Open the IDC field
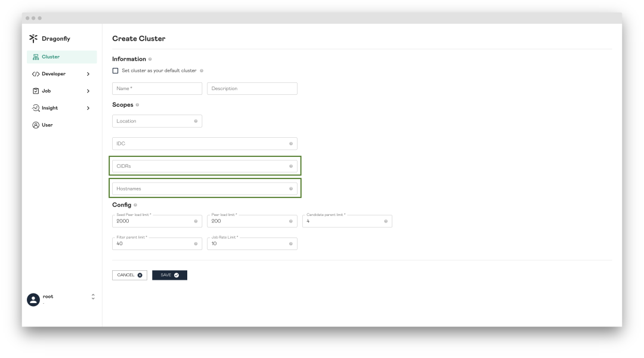Image resolution: width=644 pixels, height=358 pixels. [x=205, y=143]
